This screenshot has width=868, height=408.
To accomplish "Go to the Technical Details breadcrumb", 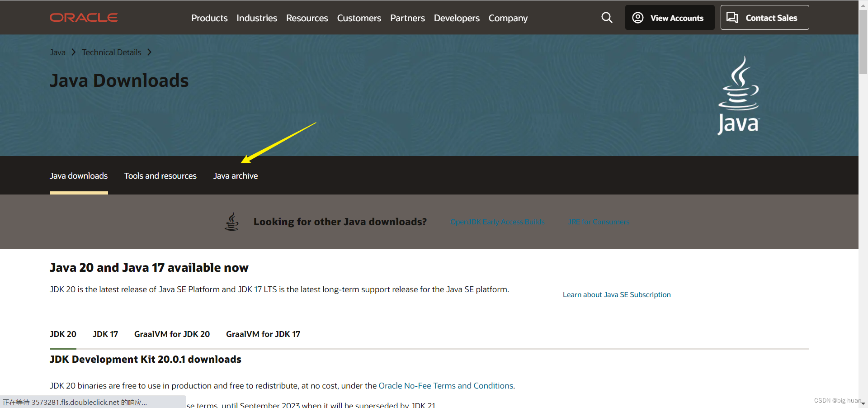I will tap(112, 52).
